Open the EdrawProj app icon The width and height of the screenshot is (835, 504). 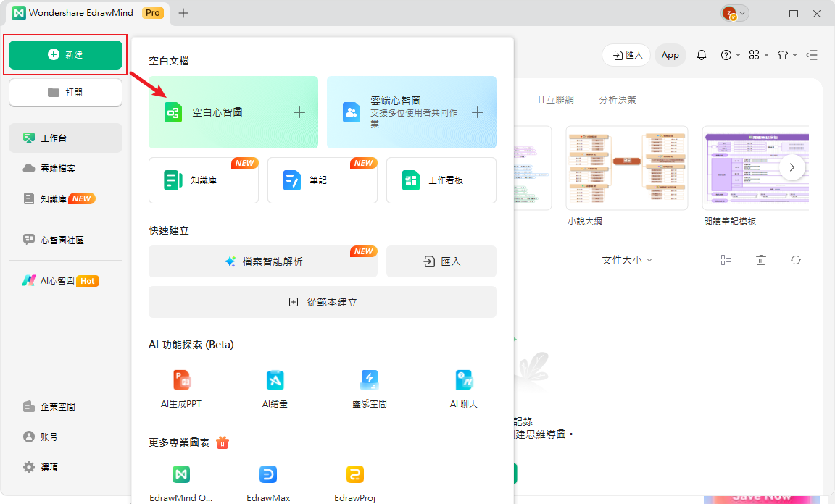[354, 474]
